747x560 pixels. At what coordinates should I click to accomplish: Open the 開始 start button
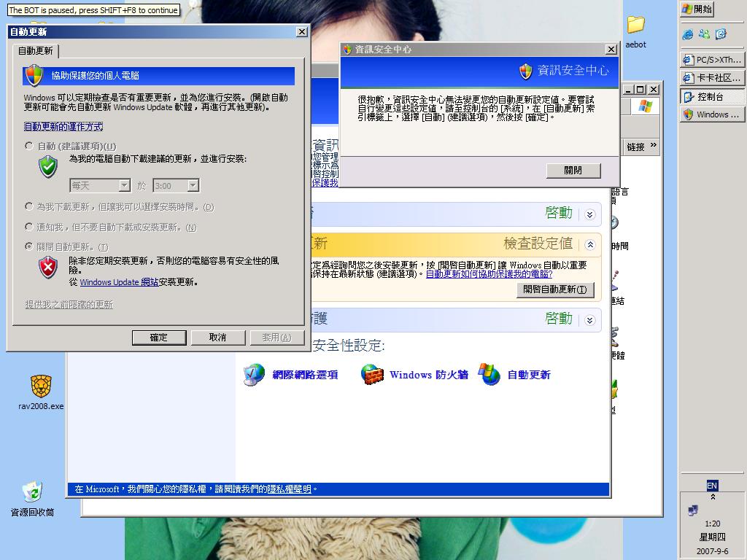[697, 9]
